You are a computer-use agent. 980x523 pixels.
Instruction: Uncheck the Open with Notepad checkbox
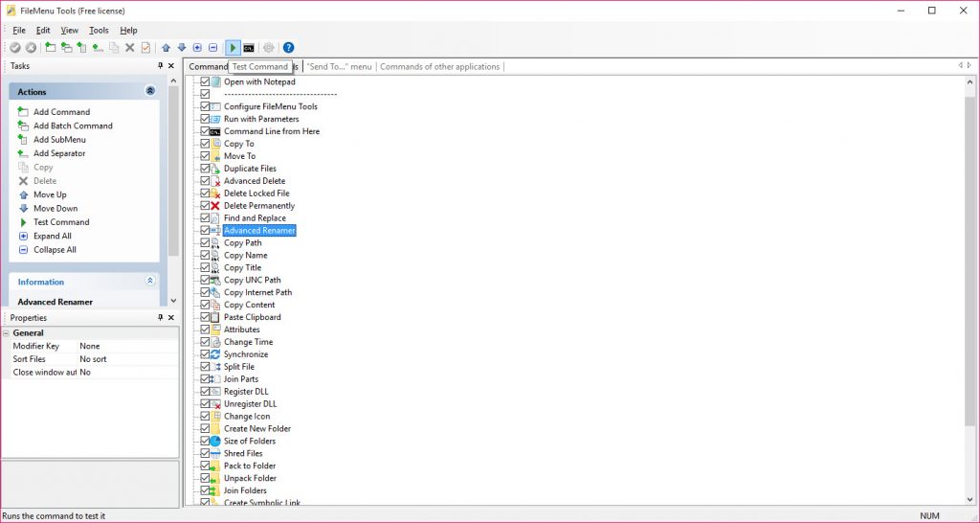click(205, 82)
